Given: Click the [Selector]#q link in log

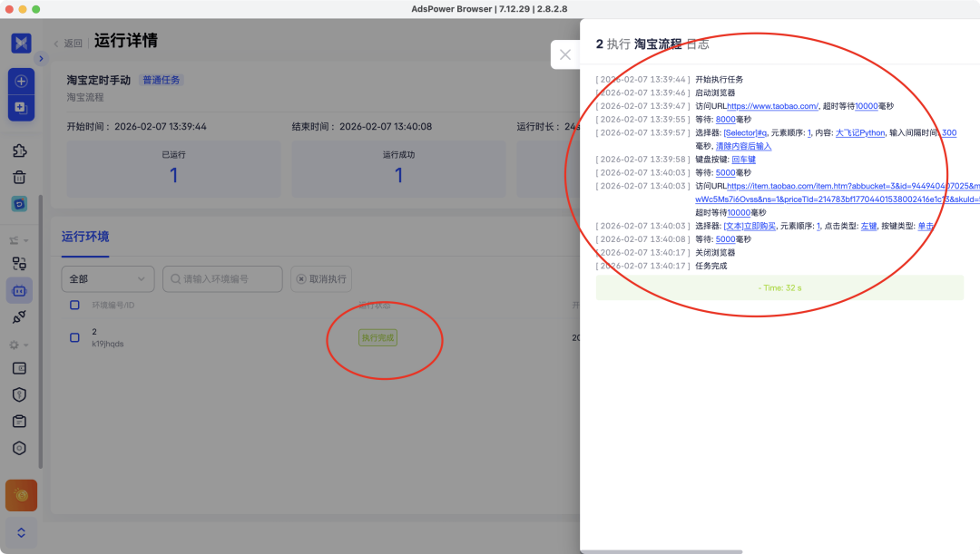Looking at the screenshot, I should pos(745,132).
